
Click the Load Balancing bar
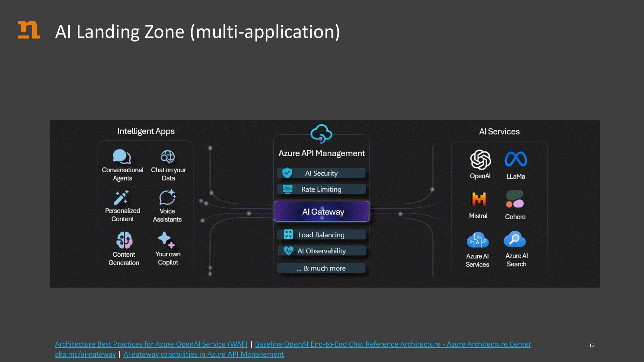tap(321, 235)
